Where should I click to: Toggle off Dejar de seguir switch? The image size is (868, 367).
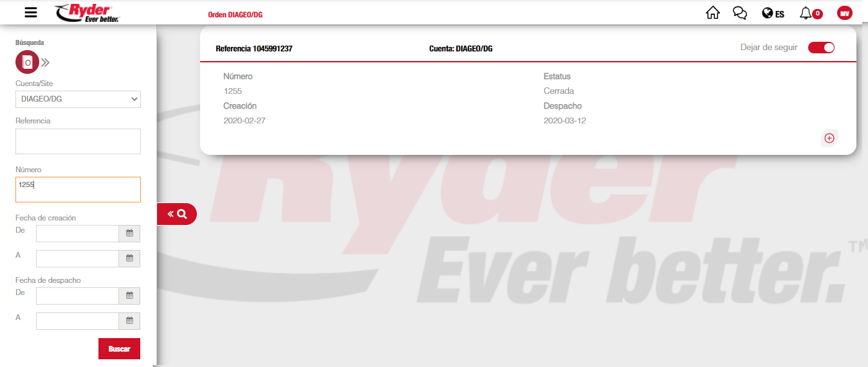[x=821, y=48]
